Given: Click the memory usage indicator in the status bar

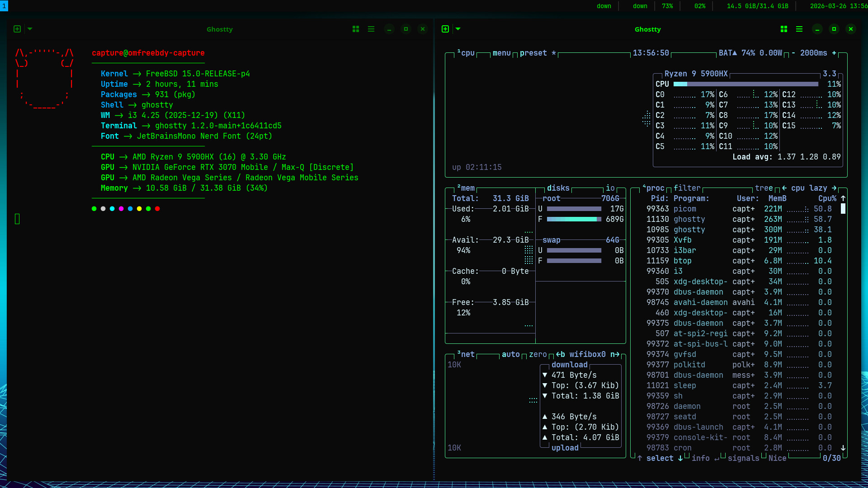Looking at the screenshot, I should pos(757,6).
